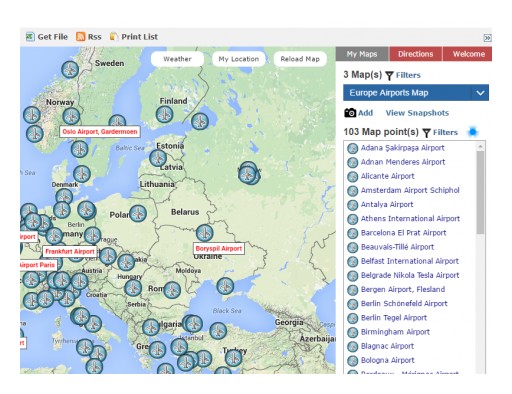Viewport: 512px width, 394px height.
Task: Switch to the Directions tab
Action: click(415, 54)
